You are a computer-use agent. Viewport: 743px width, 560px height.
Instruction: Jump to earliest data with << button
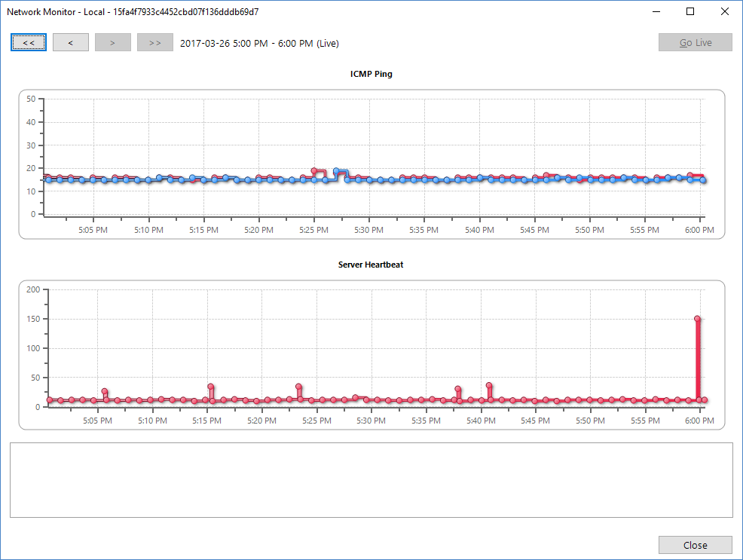29,43
